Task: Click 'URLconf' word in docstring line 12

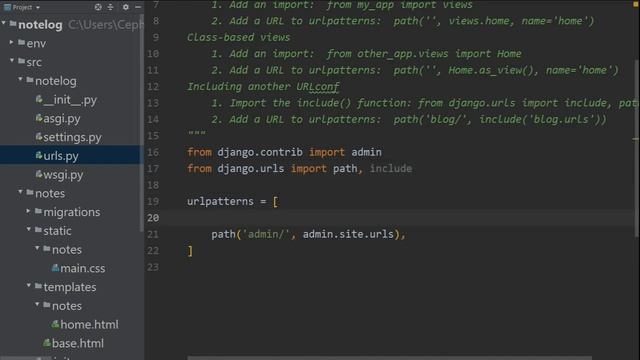Action: click(318, 87)
